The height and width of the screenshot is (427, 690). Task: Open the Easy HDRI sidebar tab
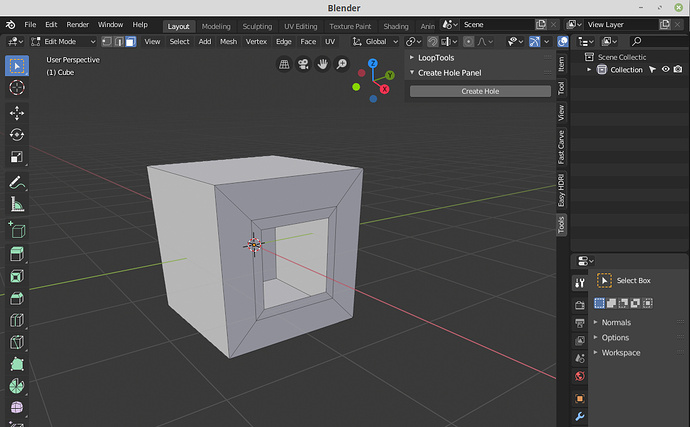(x=561, y=191)
